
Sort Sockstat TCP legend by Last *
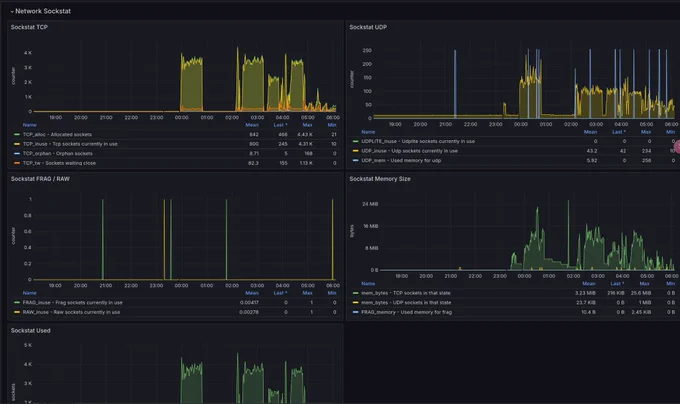pos(280,125)
